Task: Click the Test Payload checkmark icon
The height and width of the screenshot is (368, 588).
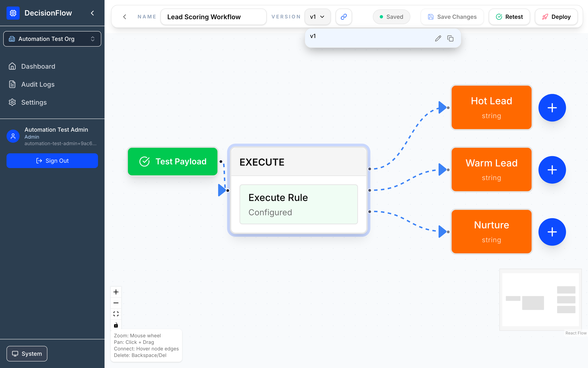Action: coord(144,161)
